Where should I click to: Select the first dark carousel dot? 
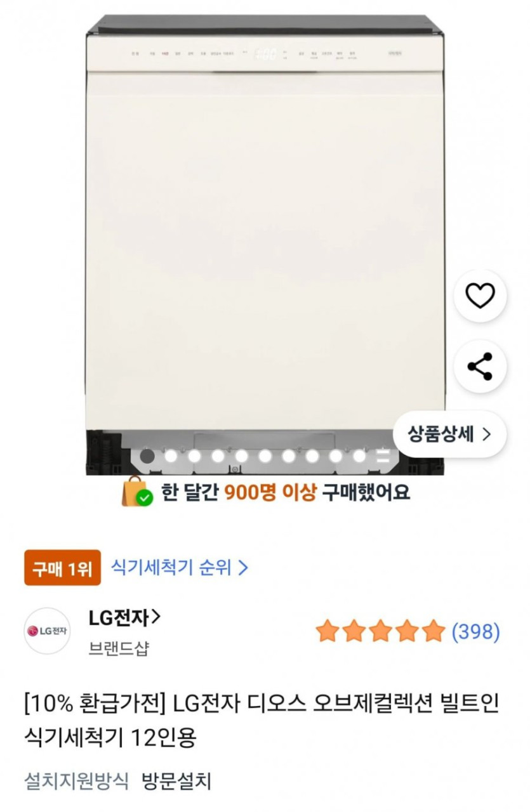tap(147, 455)
